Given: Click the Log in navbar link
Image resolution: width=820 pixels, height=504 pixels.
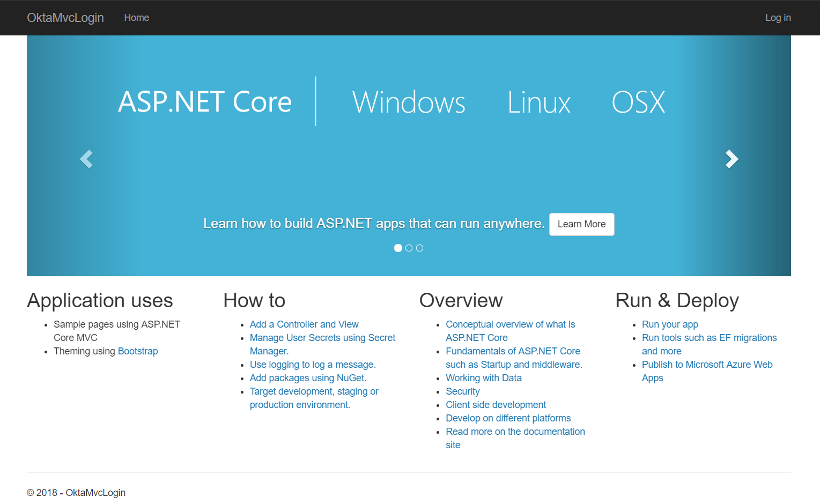Looking at the screenshot, I should [x=778, y=18].
